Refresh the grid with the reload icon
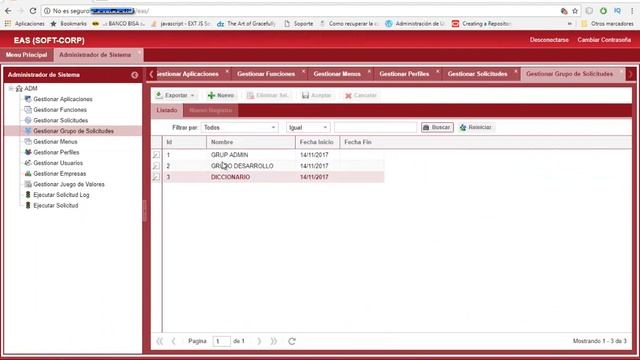Screen dimensions: 640x360 tap(292, 341)
